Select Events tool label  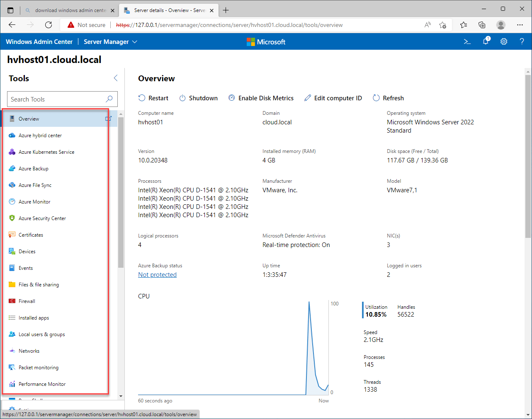[26, 268]
